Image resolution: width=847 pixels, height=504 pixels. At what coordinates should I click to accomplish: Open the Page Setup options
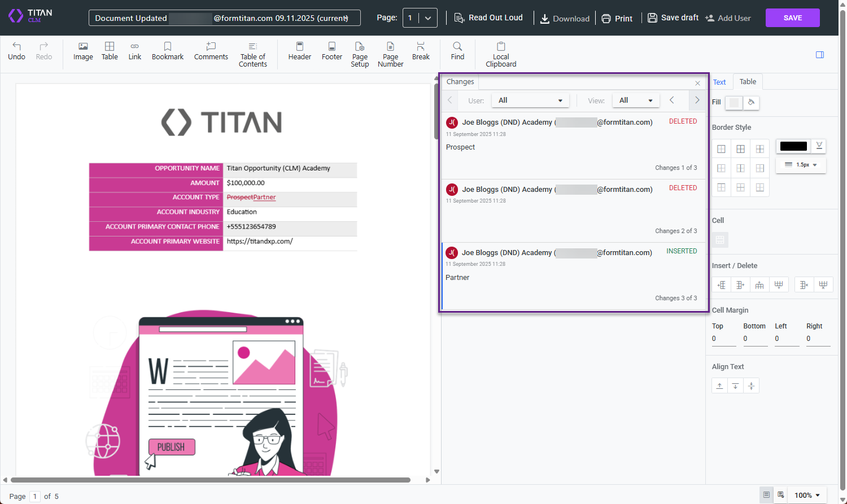(x=360, y=54)
